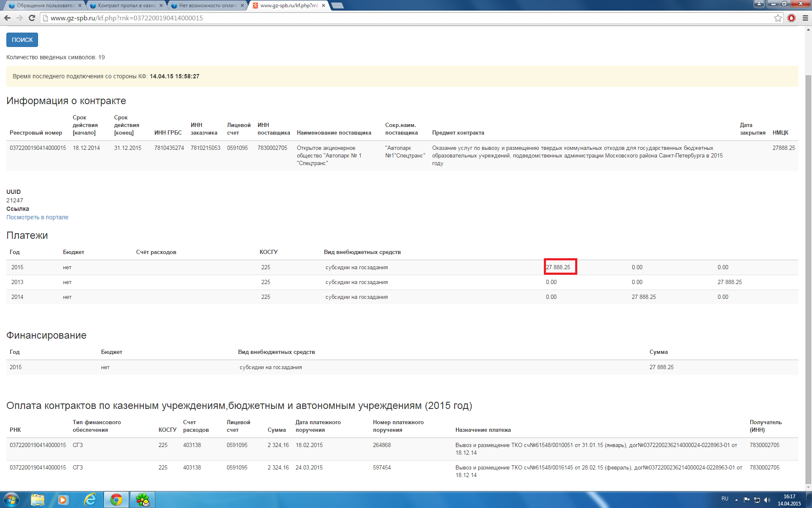This screenshot has width=812, height=508.
Task: Open Internet Explorer from the taskbar
Action: point(90,500)
